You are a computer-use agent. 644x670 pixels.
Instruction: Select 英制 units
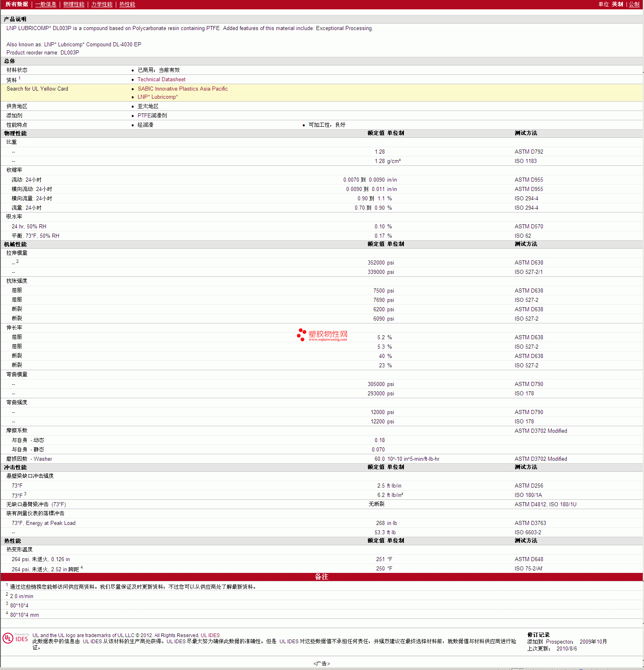(x=617, y=4)
